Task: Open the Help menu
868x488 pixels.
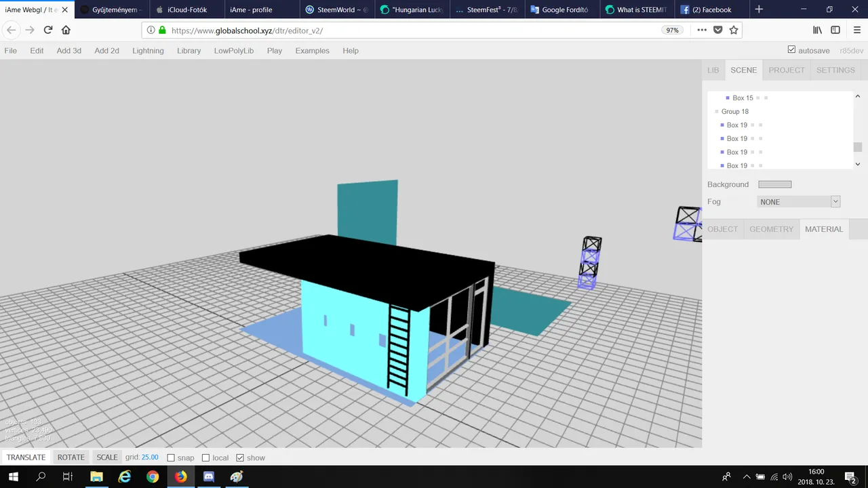Action: pyautogui.click(x=351, y=51)
